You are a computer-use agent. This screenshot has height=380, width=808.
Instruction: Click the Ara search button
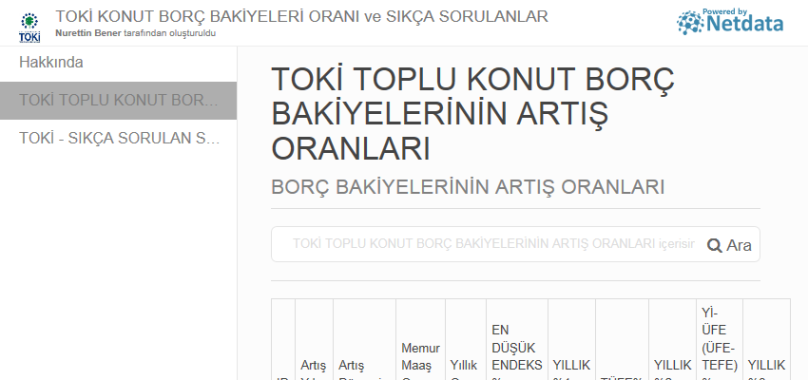point(730,245)
